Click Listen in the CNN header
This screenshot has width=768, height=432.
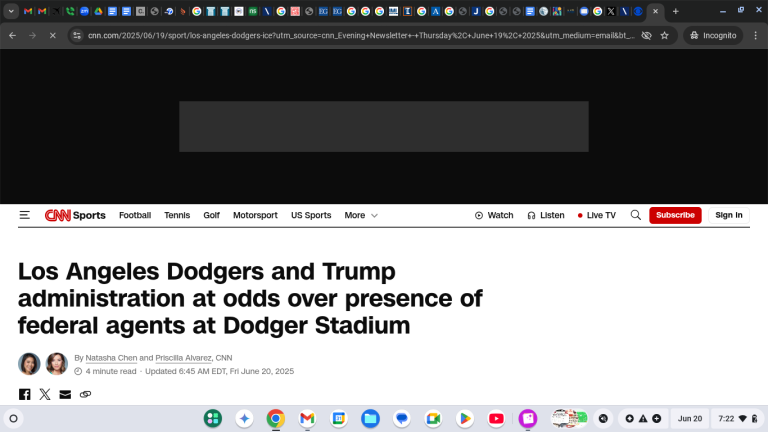pos(546,215)
